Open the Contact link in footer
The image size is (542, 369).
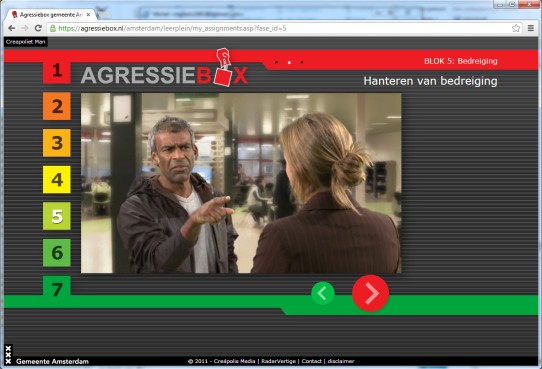click(311, 361)
